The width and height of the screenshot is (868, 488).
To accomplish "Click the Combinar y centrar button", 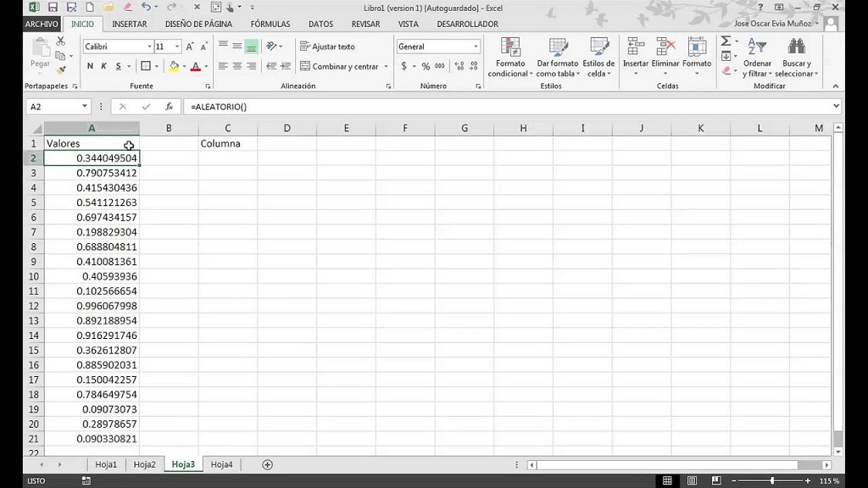I will [338, 66].
